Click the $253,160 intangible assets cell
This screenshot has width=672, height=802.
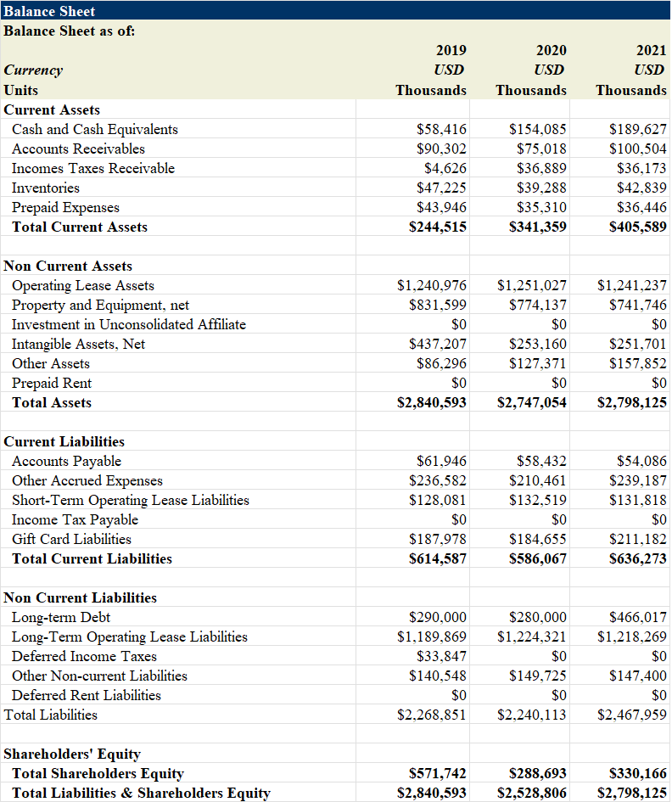tap(537, 344)
